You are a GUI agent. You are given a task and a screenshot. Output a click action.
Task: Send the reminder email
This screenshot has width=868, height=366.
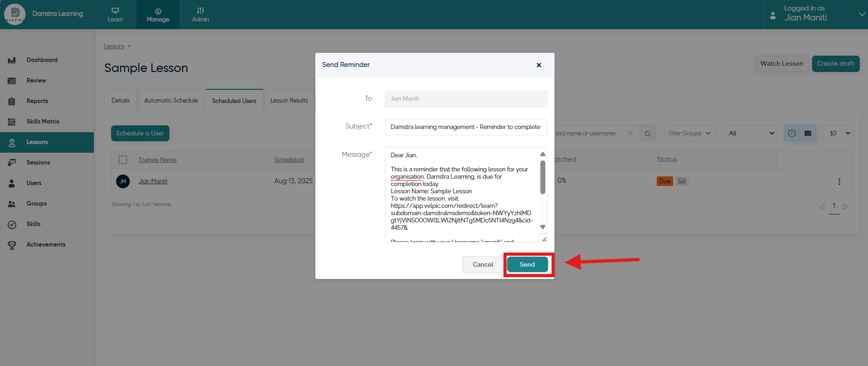(x=527, y=265)
